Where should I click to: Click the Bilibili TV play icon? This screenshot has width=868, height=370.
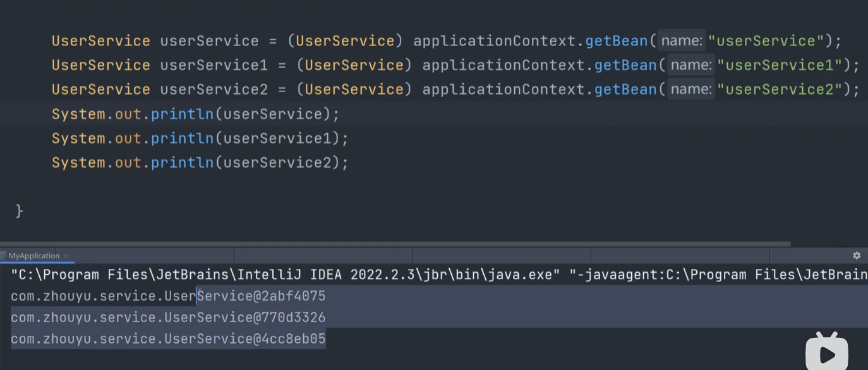click(826, 350)
